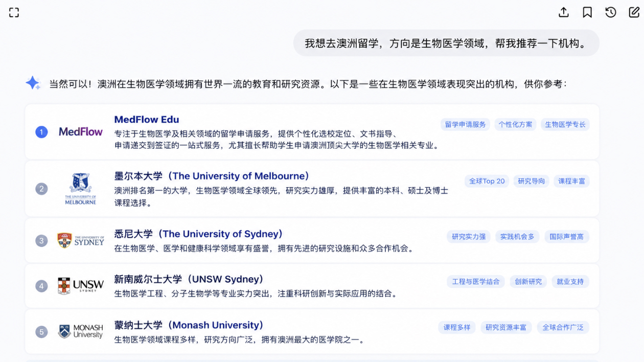Screen dimensions: 644x362
Task: Click the 全球Top 20 tag
Action: click(x=487, y=181)
